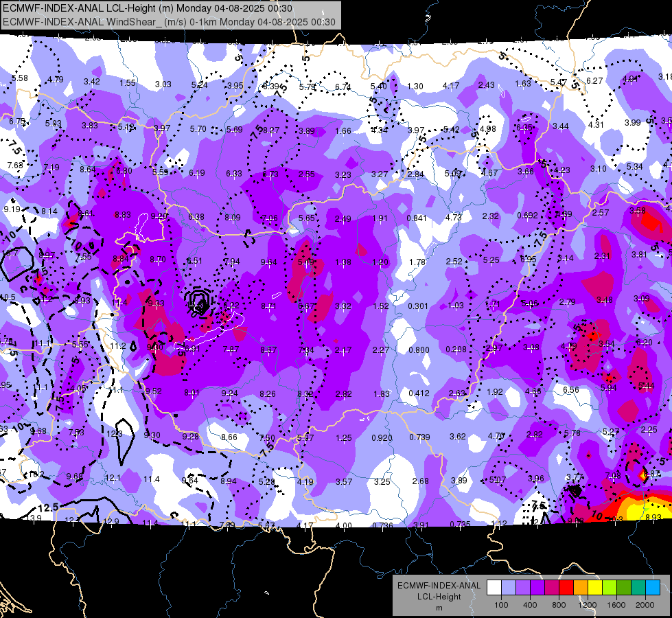Image resolution: width=672 pixels, height=618 pixels.
Task: Click the wind shear value 0.208
Action: [x=456, y=349]
